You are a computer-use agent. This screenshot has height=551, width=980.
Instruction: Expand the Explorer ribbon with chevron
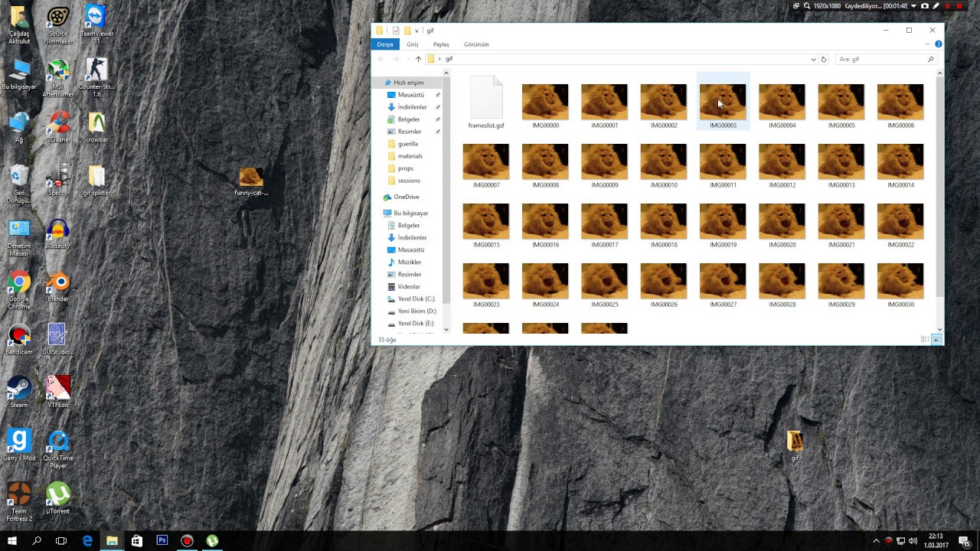point(928,44)
